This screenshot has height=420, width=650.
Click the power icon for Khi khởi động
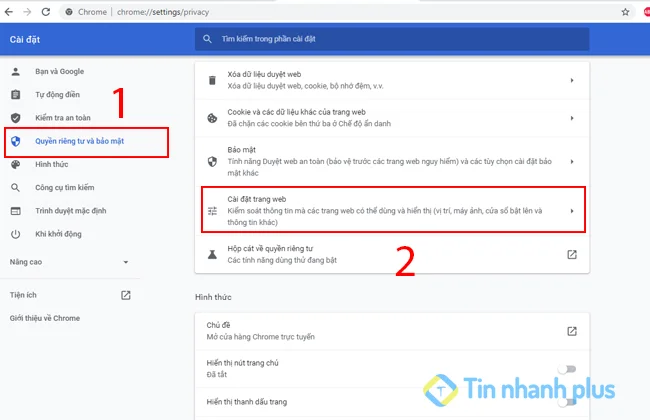point(15,234)
